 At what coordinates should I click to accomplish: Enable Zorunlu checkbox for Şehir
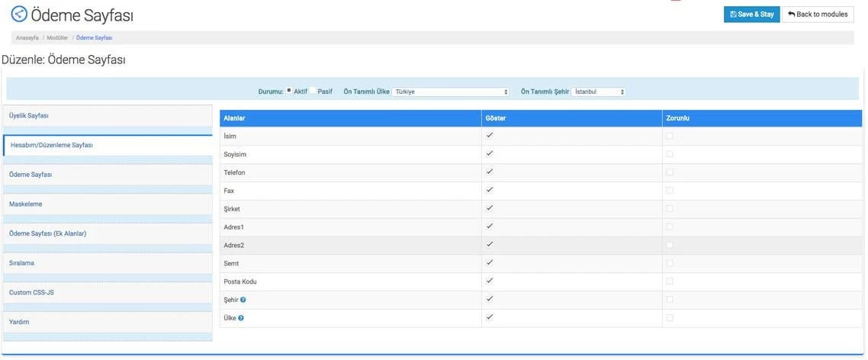[x=670, y=299]
